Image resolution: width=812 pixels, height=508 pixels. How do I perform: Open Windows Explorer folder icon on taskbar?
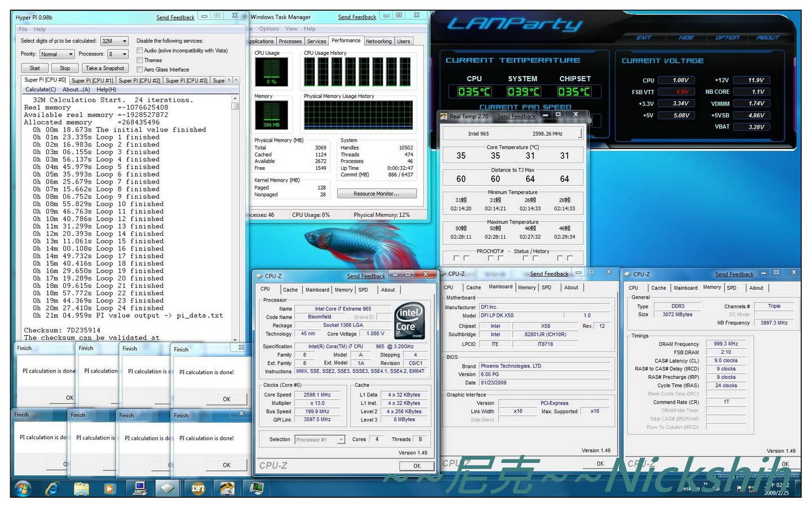(81, 488)
